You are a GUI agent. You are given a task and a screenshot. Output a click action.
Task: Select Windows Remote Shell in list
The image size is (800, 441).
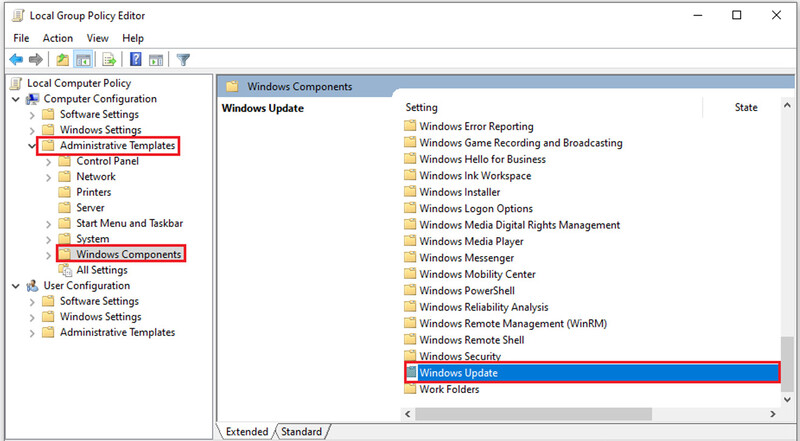point(472,340)
